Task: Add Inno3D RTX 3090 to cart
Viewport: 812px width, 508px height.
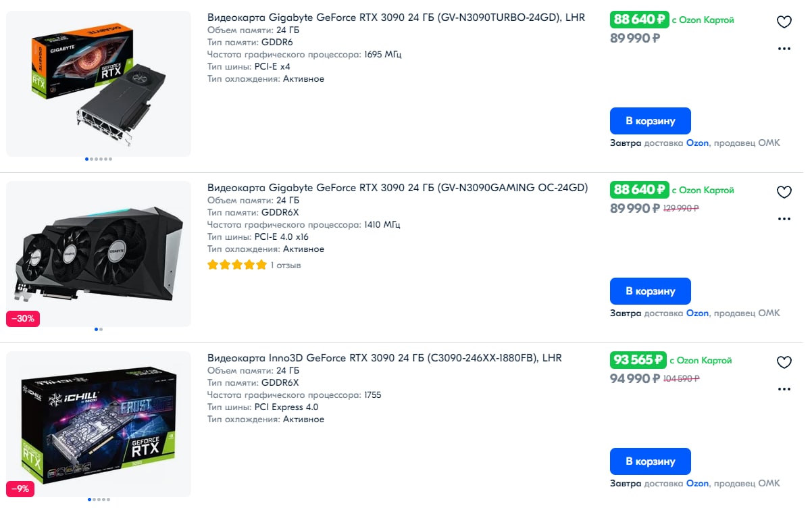Action: 650,461
